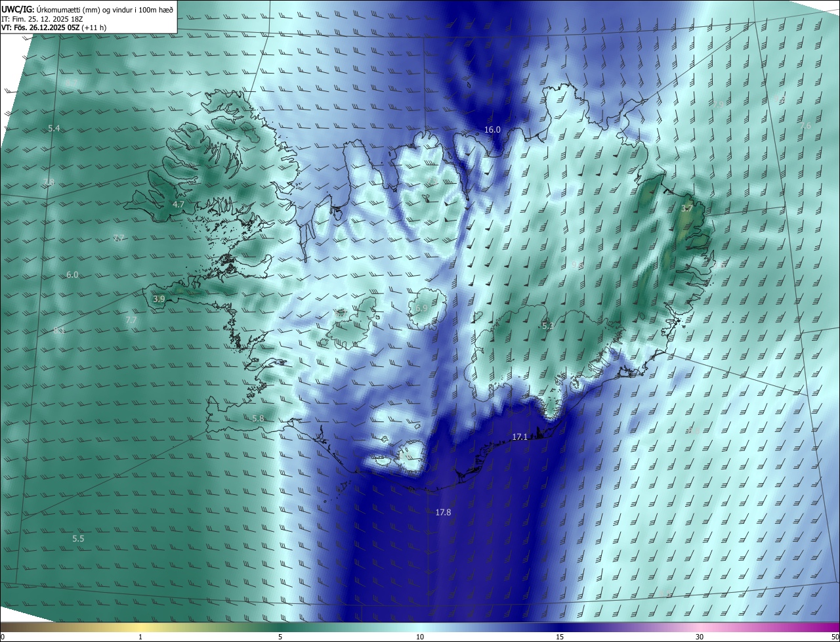840x642 pixels.
Task: Click the 4.7 value in the Westfjords
Action: point(178,205)
